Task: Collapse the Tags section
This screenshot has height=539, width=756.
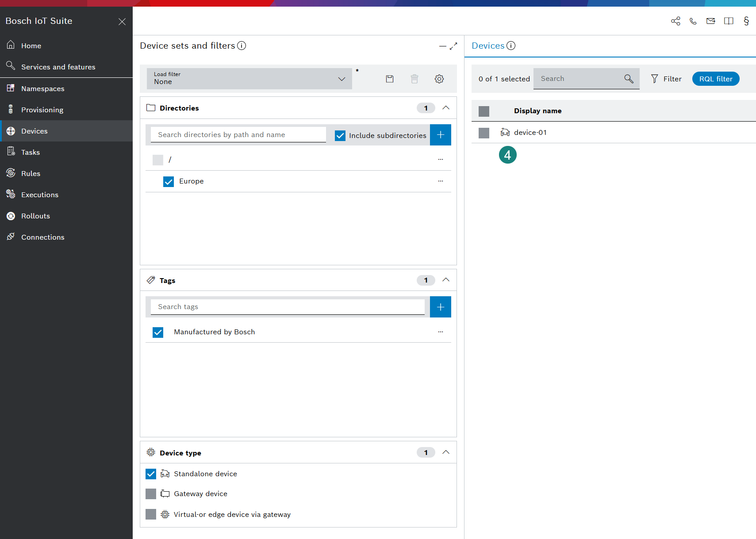Action: click(446, 280)
